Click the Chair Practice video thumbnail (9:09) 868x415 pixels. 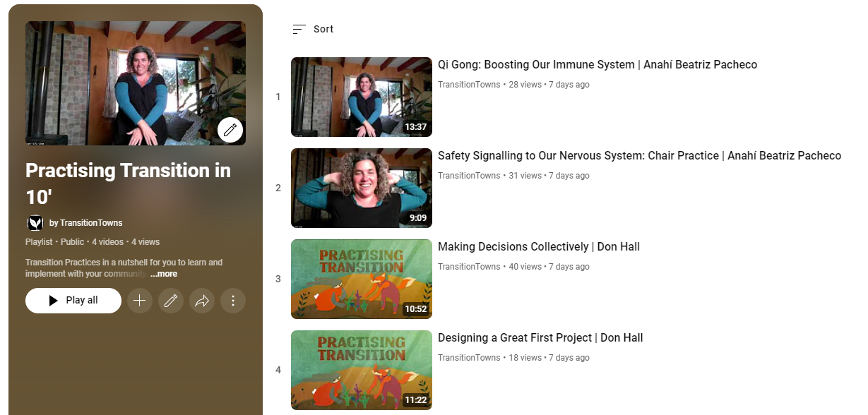click(x=361, y=188)
